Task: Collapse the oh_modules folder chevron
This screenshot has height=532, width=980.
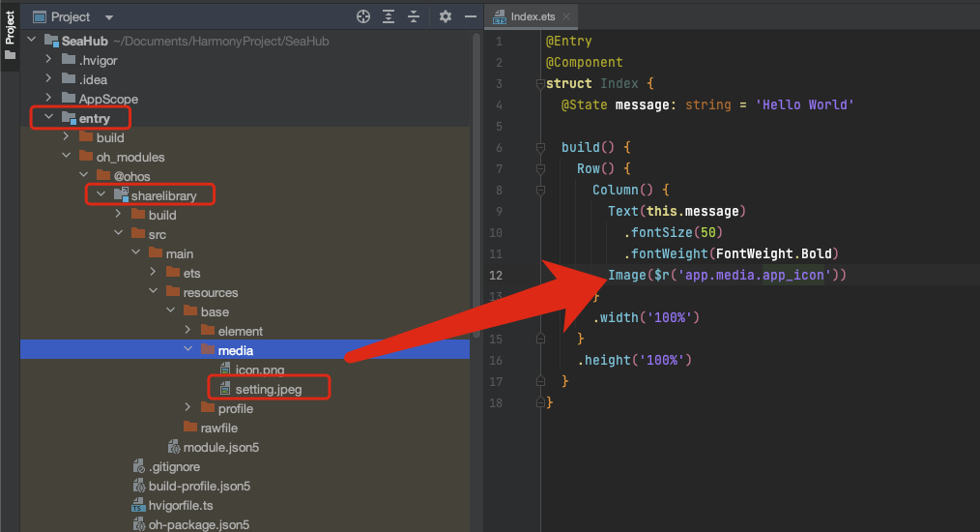Action: click(x=67, y=156)
